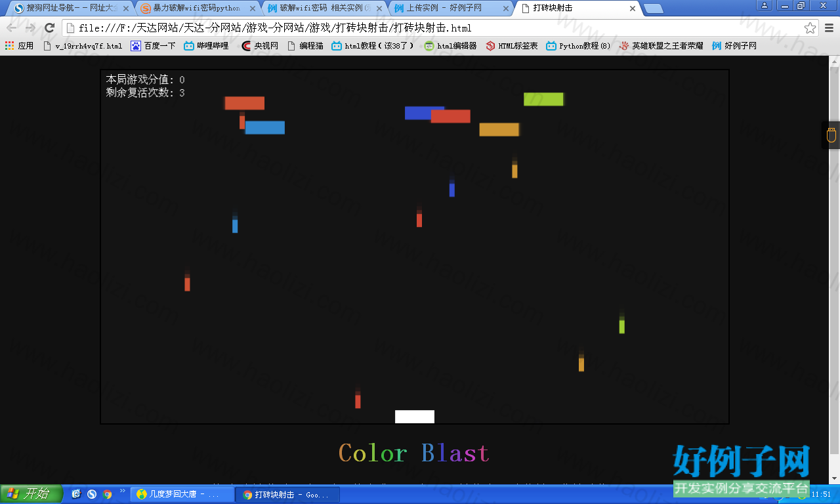Click the first quick launch icon
The height and width of the screenshot is (504, 840).
tap(76, 494)
